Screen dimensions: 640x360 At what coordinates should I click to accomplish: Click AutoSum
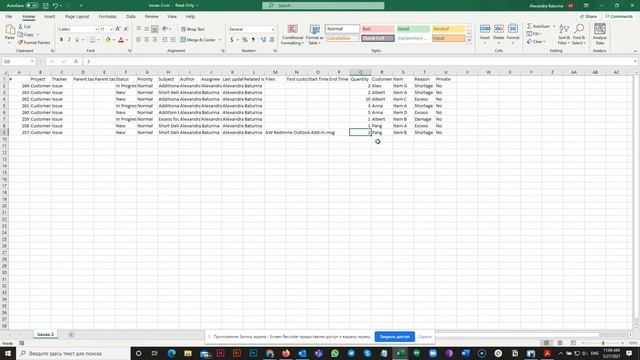pyautogui.click(x=538, y=26)
